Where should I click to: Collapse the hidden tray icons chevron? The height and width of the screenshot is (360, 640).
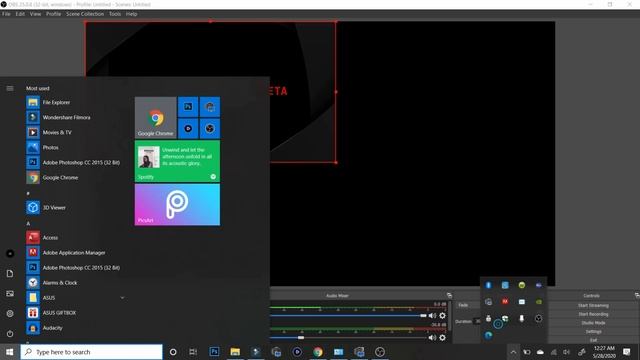point(513,352)
